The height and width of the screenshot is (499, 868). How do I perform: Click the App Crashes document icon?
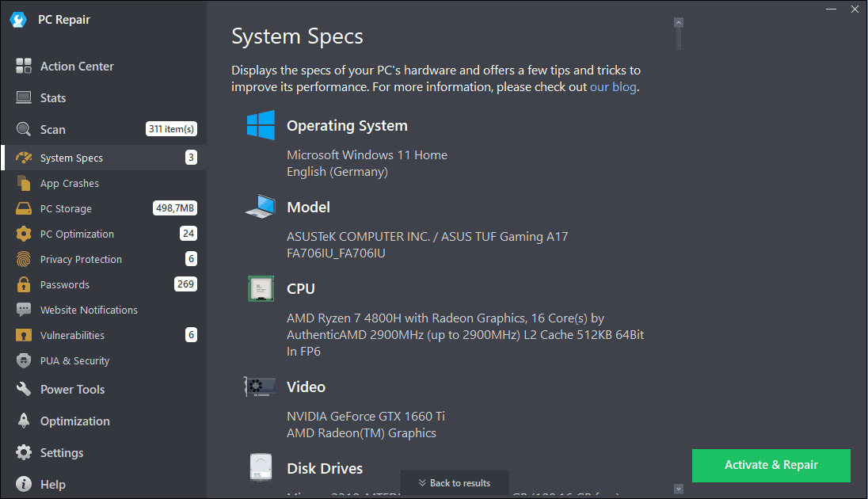click(24, 183)
